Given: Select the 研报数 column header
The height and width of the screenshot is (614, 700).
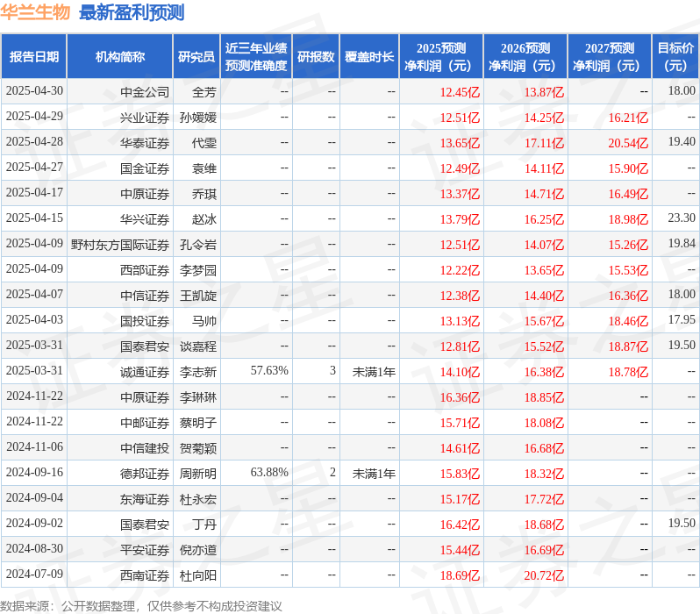Looking at the screenshot, I should point(316,56).
